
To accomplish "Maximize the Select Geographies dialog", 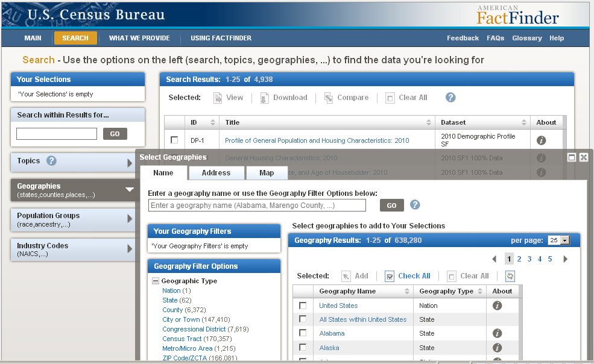I will point(572,157).
